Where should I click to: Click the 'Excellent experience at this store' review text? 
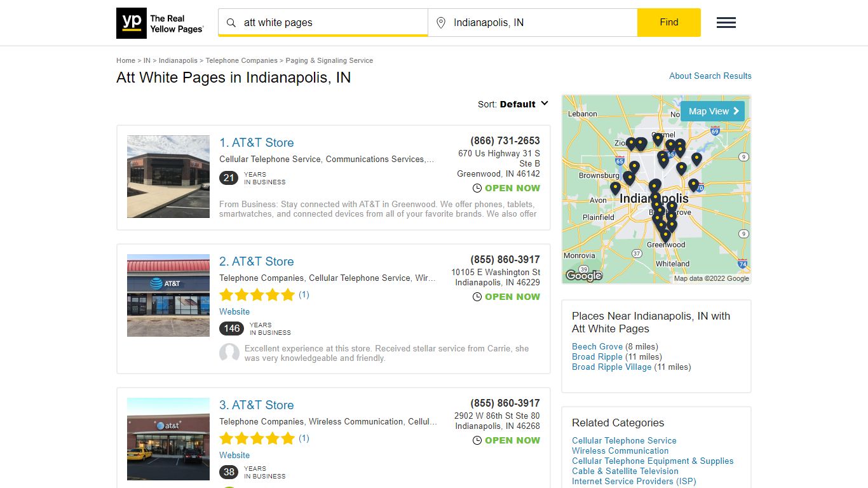[x=386, y=353]
